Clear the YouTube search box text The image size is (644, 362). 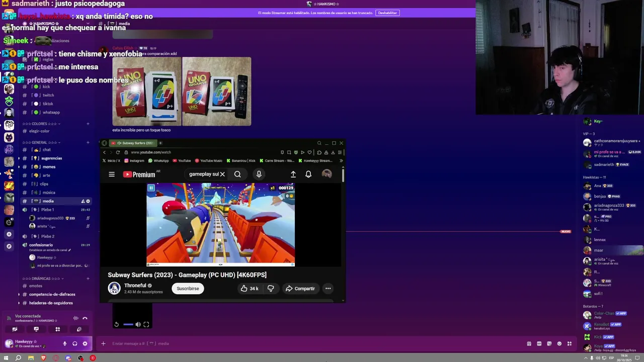click(222, 174)
